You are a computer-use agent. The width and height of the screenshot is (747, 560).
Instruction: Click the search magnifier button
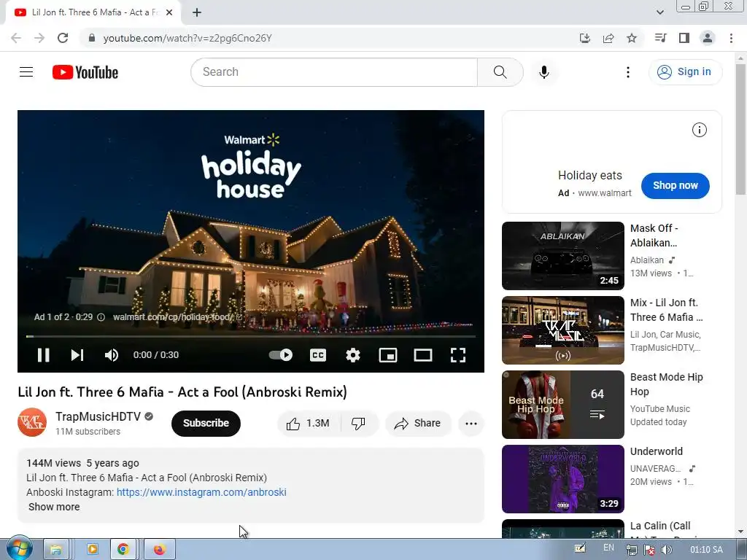tap(500, 72)
